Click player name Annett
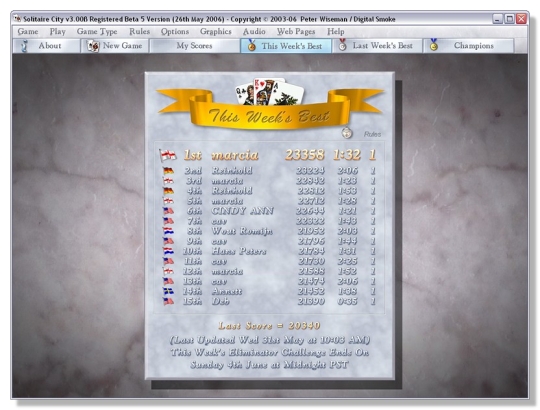The image size is (540, 410). tap(227, 292)
